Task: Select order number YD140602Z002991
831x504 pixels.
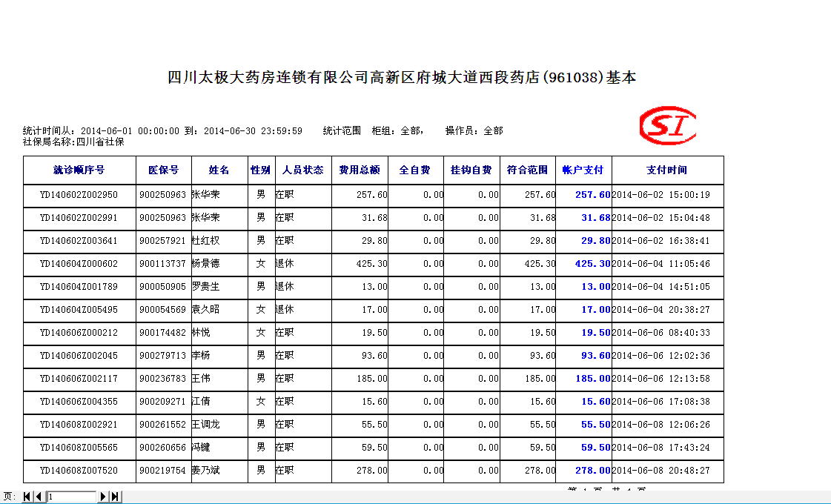Action: click(79, 218)
